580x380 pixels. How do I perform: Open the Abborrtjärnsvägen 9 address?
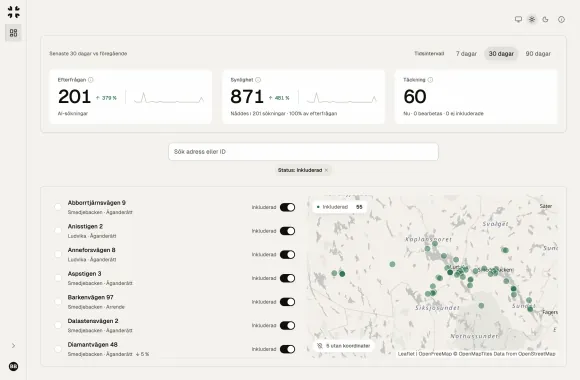click(97, 203)
